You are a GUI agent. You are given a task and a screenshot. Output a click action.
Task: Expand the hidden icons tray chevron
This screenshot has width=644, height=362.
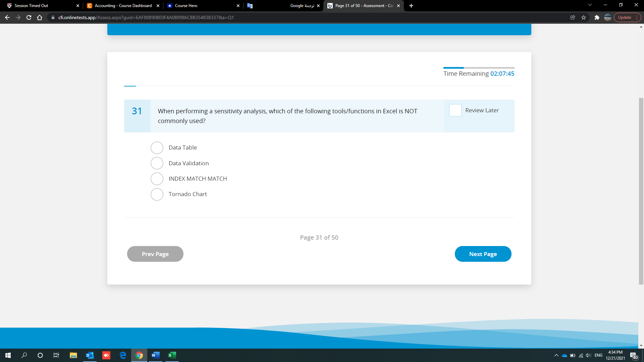pyautogui.click(x=556, y=356)
